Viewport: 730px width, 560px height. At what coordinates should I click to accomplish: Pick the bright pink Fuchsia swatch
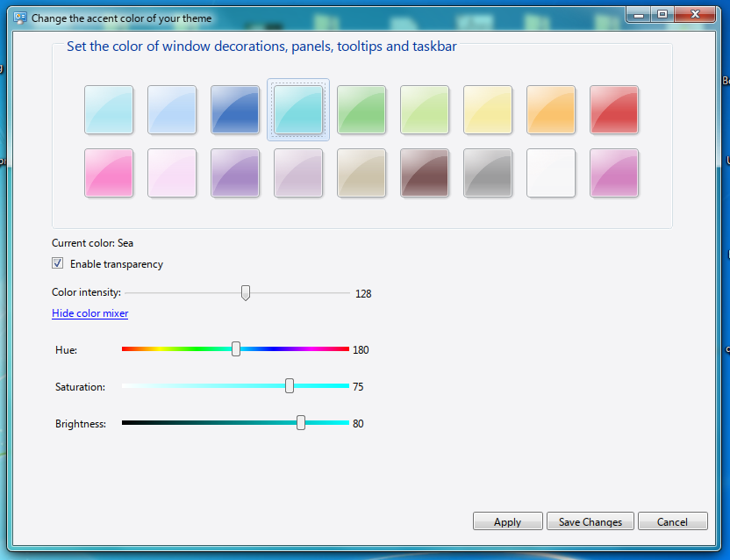tap(109, 173)
